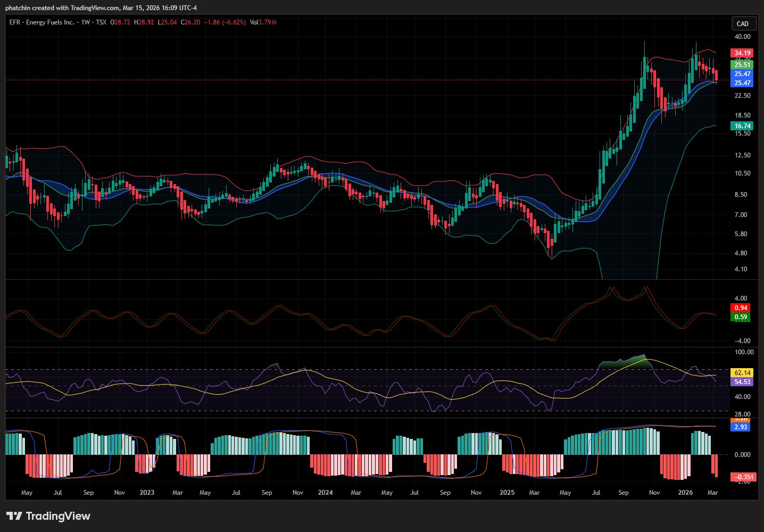The image size is (764, 532).
Task: Click the green 0.59 oscillator value tag
Action: point(741,317)
